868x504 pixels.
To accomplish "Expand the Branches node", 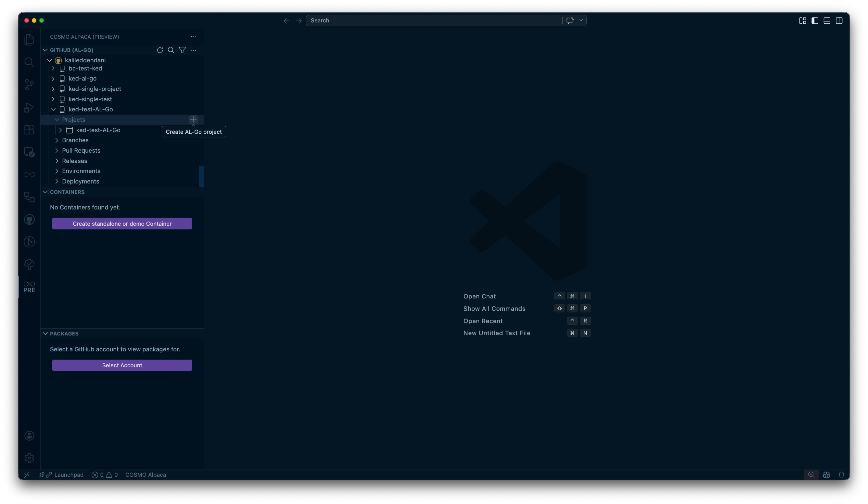I will [x=57, y=140].
